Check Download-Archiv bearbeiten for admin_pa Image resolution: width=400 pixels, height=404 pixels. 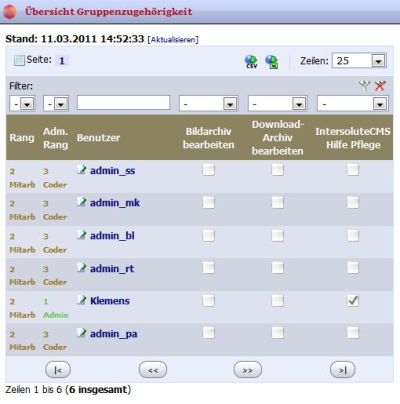[277, 333]
